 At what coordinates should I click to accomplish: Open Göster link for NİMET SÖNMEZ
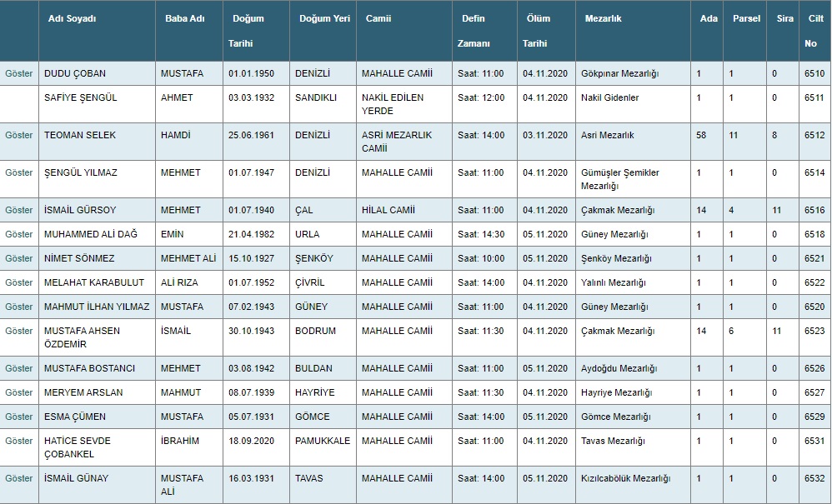[x=18, y=258]
